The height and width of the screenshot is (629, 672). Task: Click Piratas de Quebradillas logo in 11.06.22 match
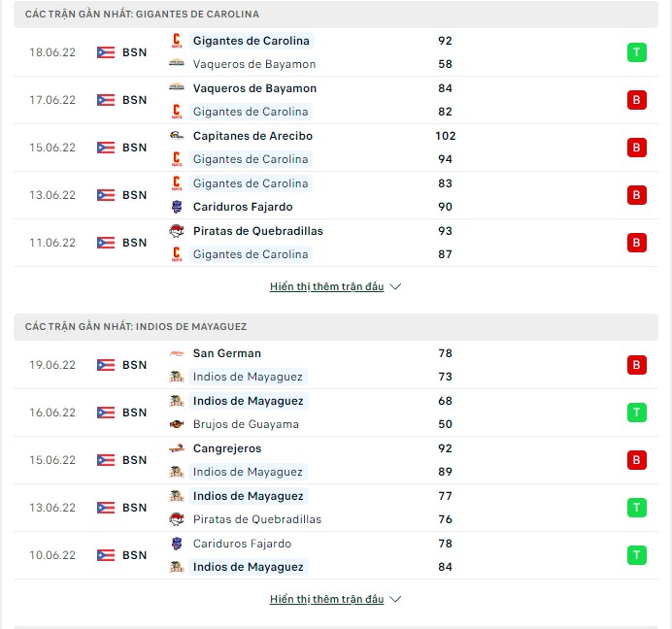point(176,231)
